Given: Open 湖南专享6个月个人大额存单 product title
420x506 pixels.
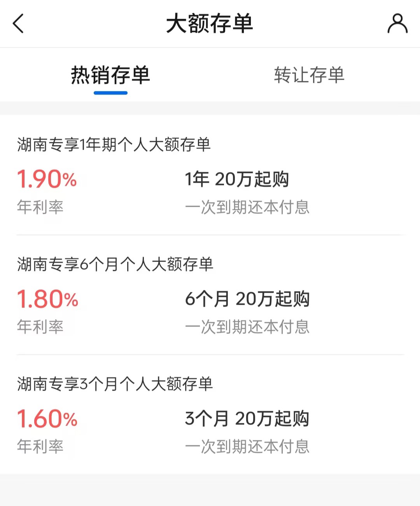Looking at the screenshot, I should tap(115, 264).
